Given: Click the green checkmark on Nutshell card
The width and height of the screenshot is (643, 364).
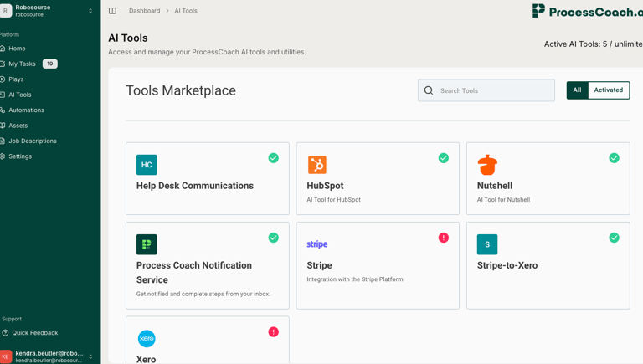Looking at the screenshot, I should tap(614, 158).
